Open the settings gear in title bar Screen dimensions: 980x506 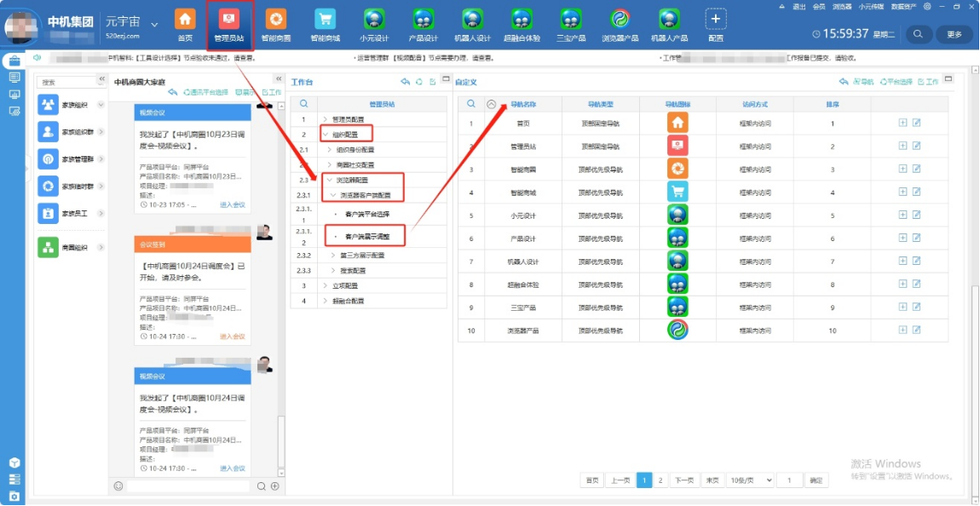pos(927,6)
